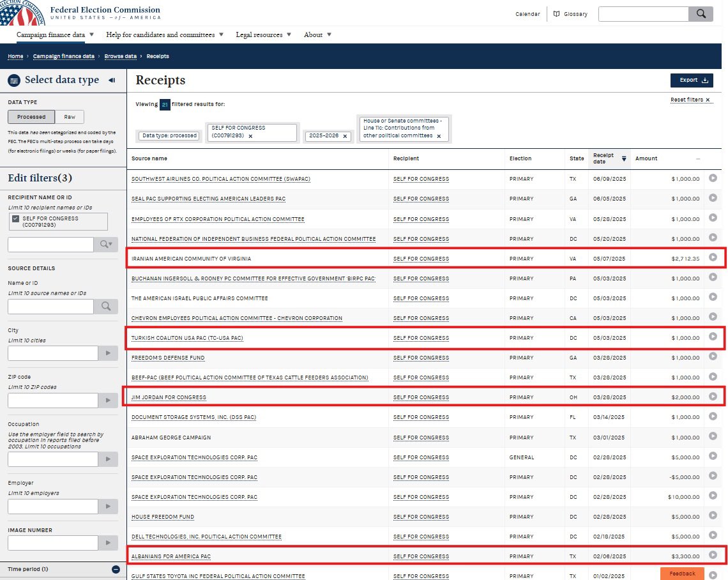
Task: Submit ZIP code filter arrow button
Action: coord(108,401)
